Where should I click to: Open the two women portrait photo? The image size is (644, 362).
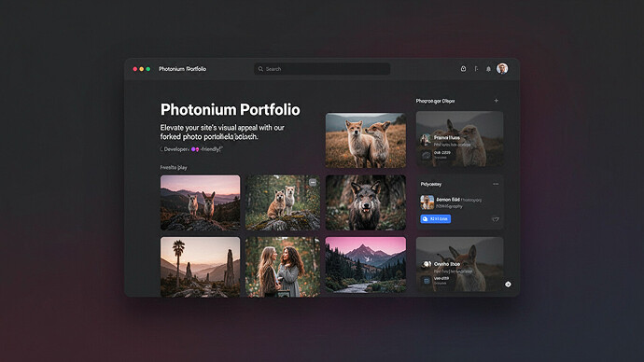(283, 267)
